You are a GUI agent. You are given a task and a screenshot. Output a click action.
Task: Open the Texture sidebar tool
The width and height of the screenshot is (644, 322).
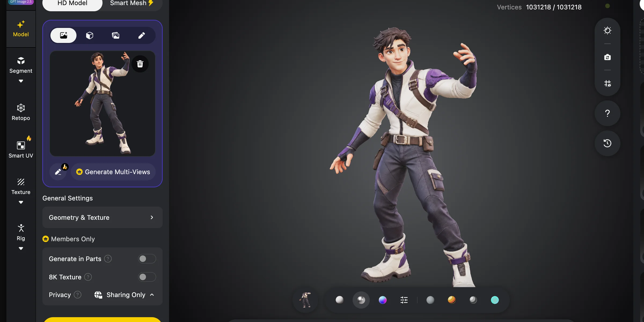21,186
